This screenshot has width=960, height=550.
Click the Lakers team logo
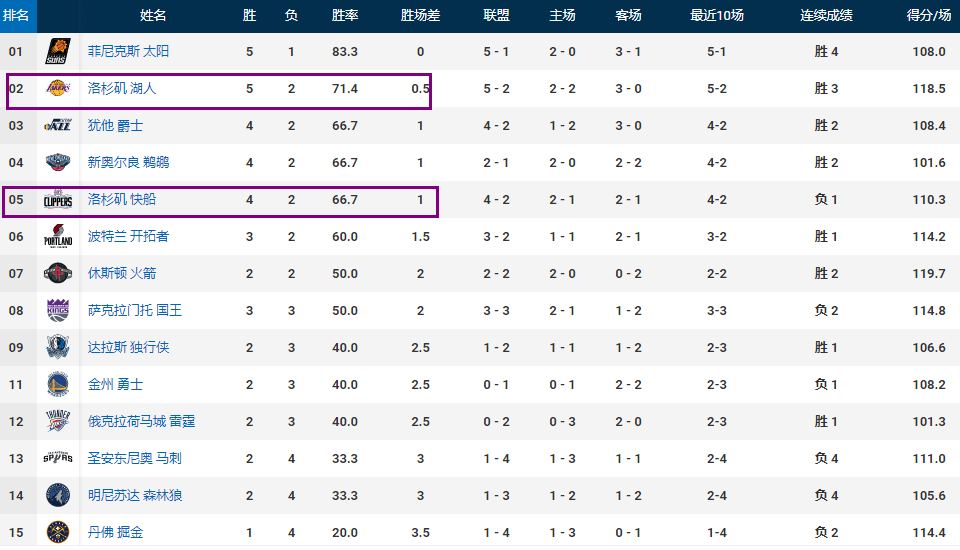[x=58, y=88]
